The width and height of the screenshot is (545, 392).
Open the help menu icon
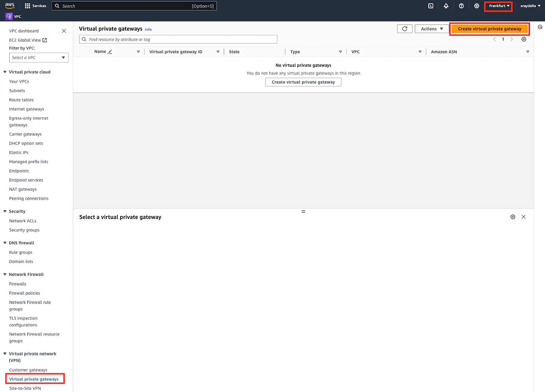click(x=461, y=6)
